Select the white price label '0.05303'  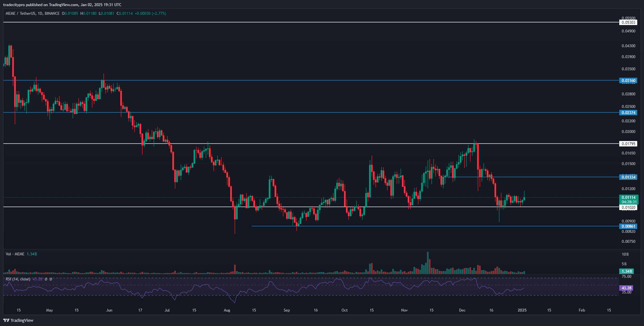(x=628, y=22)
